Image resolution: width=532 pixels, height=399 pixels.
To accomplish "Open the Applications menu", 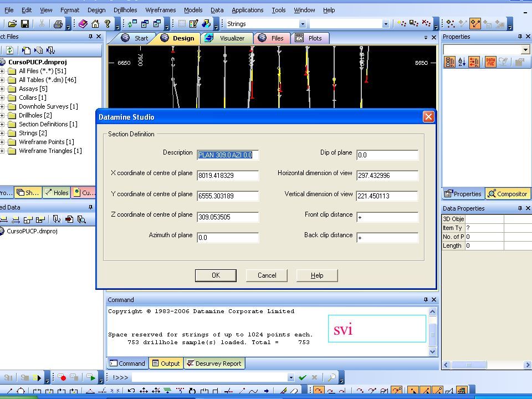I will [x=247, y=10].
